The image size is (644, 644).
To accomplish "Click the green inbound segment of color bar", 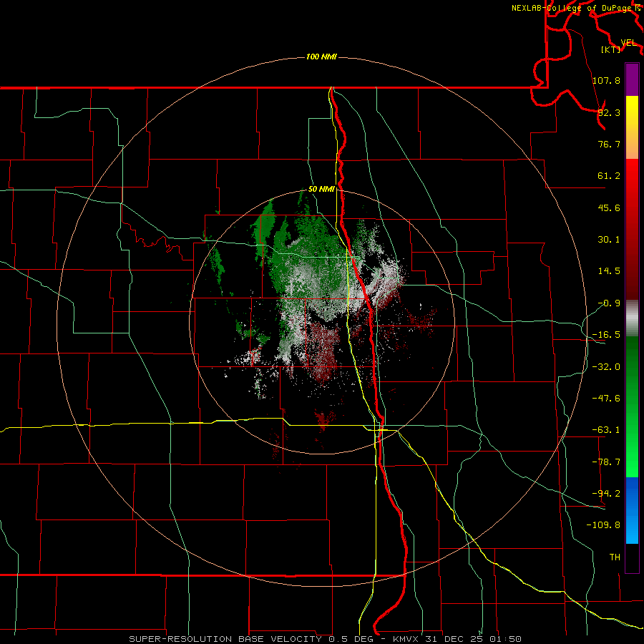I will click(x=632, y=406).
